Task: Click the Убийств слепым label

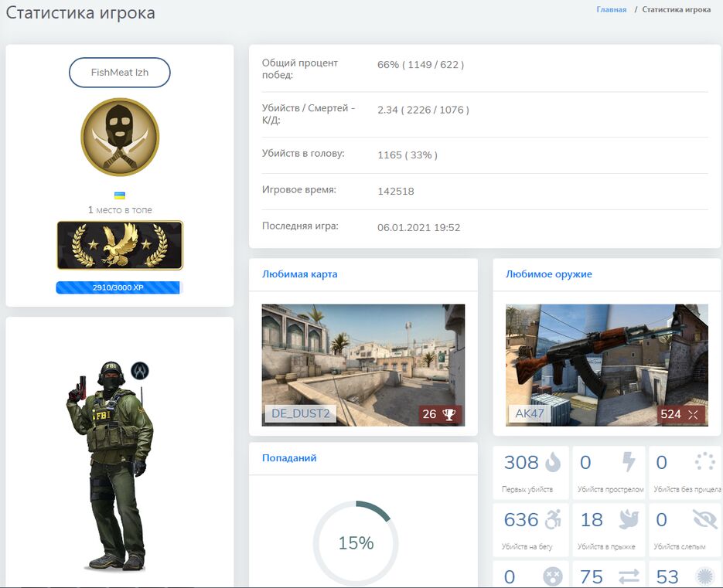Action: (x=680, y=546)
